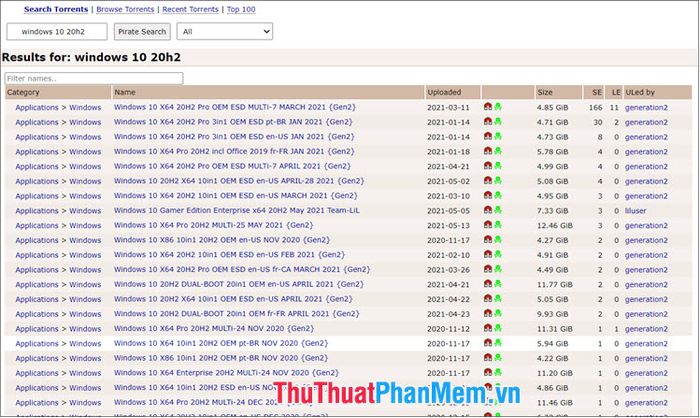Open Windows 10 X64 Pro incl Office 2019 torrent
The width and height of the screenshot is (700, 418).
(x=234, y=151)
